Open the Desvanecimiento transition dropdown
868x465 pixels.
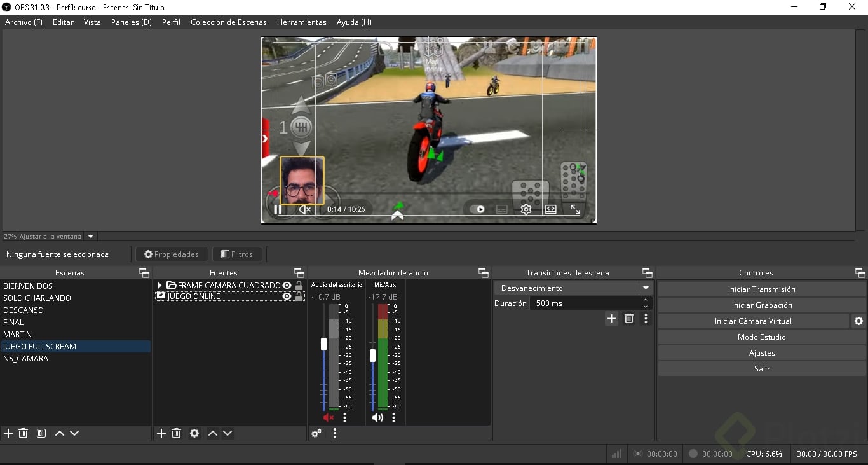tap(646, 288)
